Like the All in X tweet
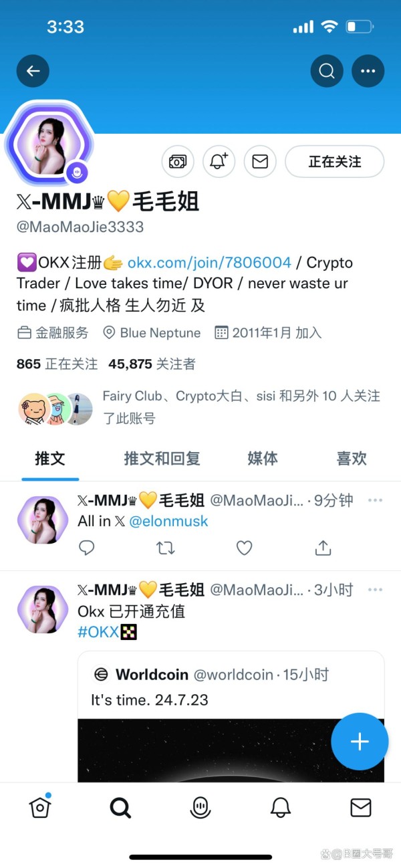 (x=245, y=548)
